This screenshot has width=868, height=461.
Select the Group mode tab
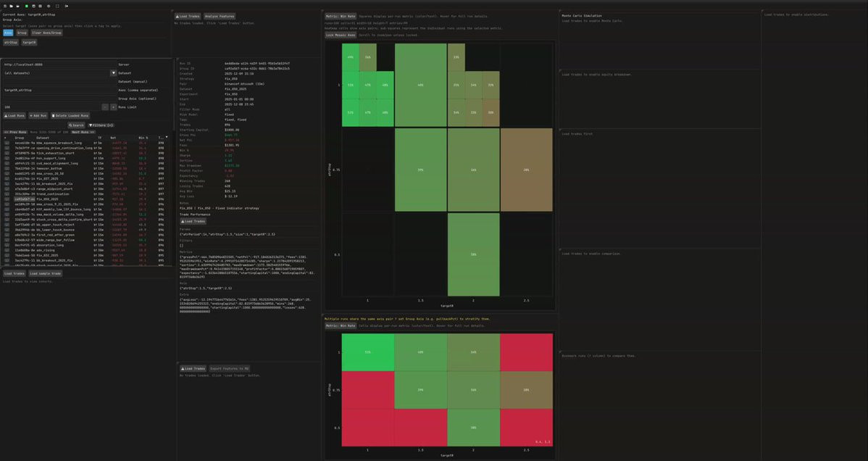[22, 33]
